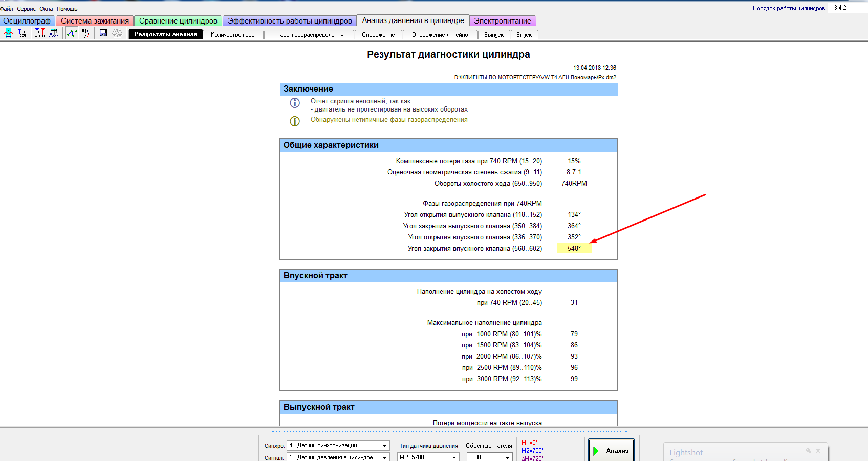Click the 364° exhaust valve closing value
The width and height of the screenshot is (868, 461).
[574, 226]
